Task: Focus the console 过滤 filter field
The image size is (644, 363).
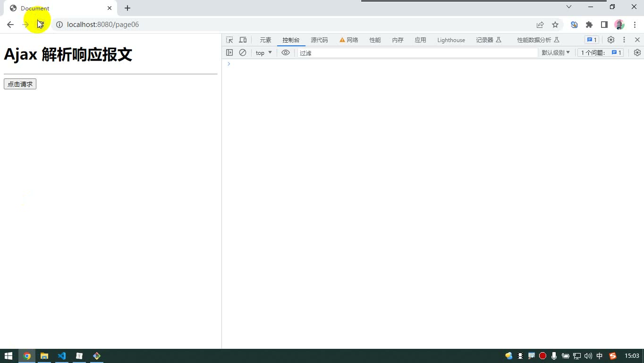Action: click(x=417, y=53)
